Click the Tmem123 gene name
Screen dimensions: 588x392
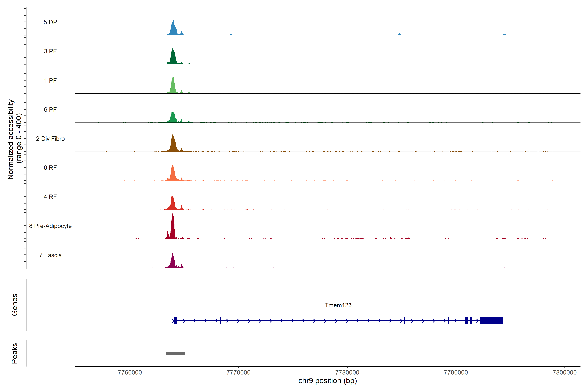[x=338, y=305]
